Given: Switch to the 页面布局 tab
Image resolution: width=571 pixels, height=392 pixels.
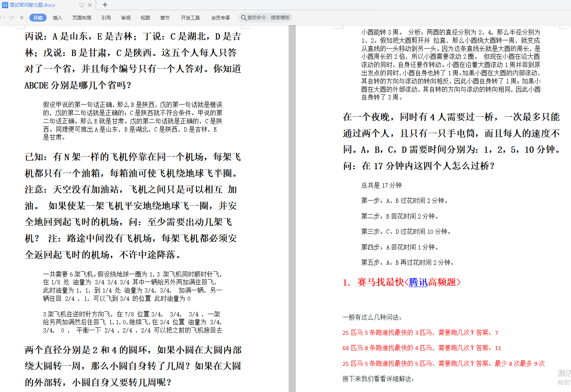Looking at the screenshot, I should [82, 18].
